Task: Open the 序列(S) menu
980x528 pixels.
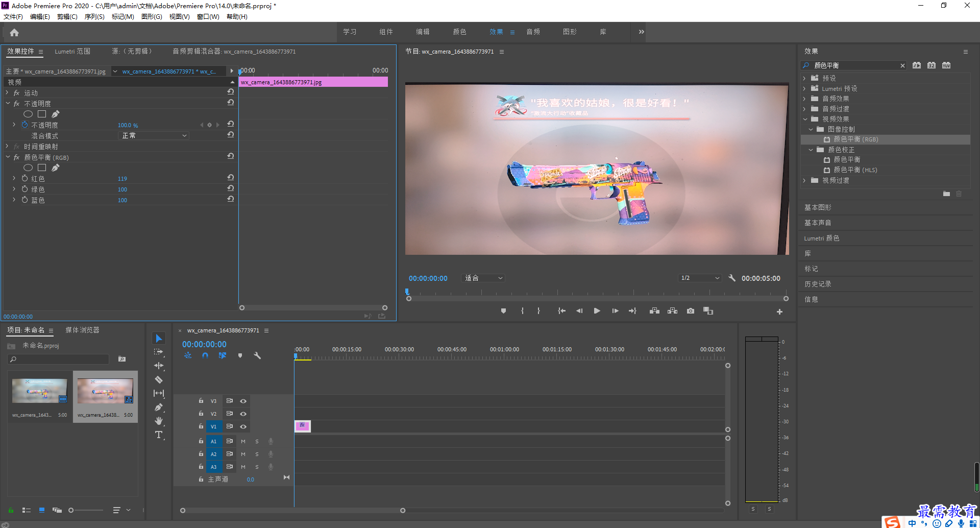Action: [94, 16]
